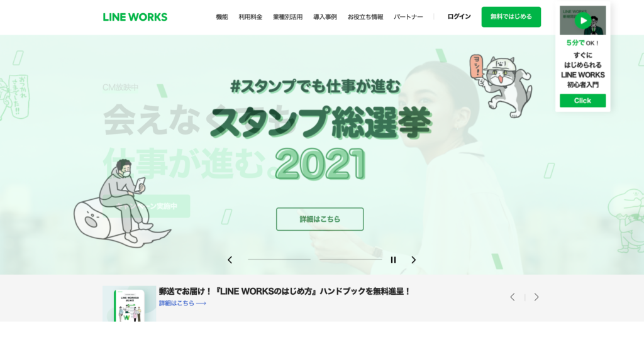Click the toilet paper man stamp illustration
The image size is (644, 352).
pos(121,204)
